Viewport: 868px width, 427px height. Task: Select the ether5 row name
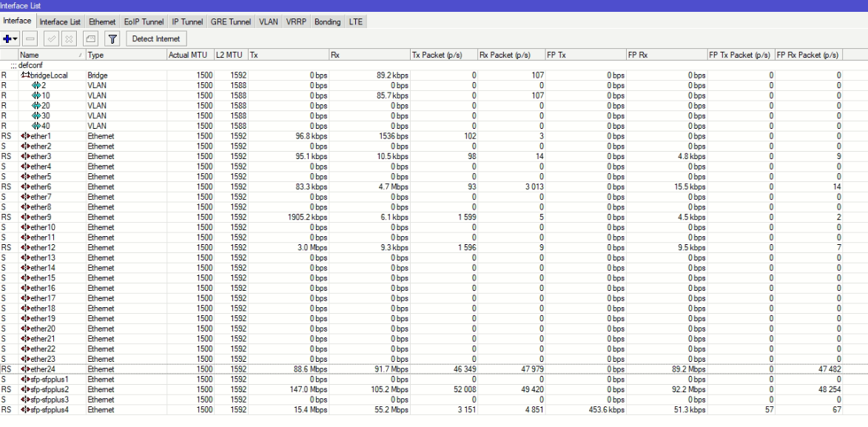click(41, 177)
